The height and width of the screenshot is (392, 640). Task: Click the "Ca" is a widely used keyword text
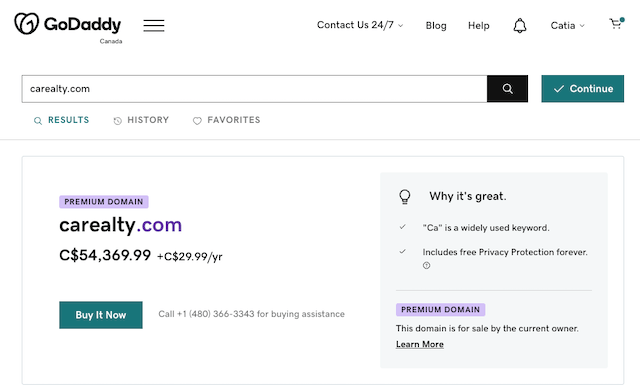(486, 228)
